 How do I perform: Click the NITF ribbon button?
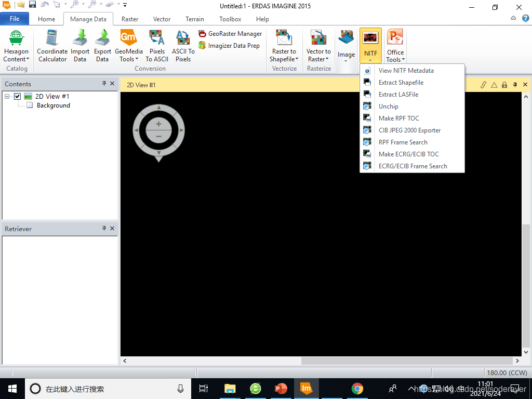coord(370,46)
